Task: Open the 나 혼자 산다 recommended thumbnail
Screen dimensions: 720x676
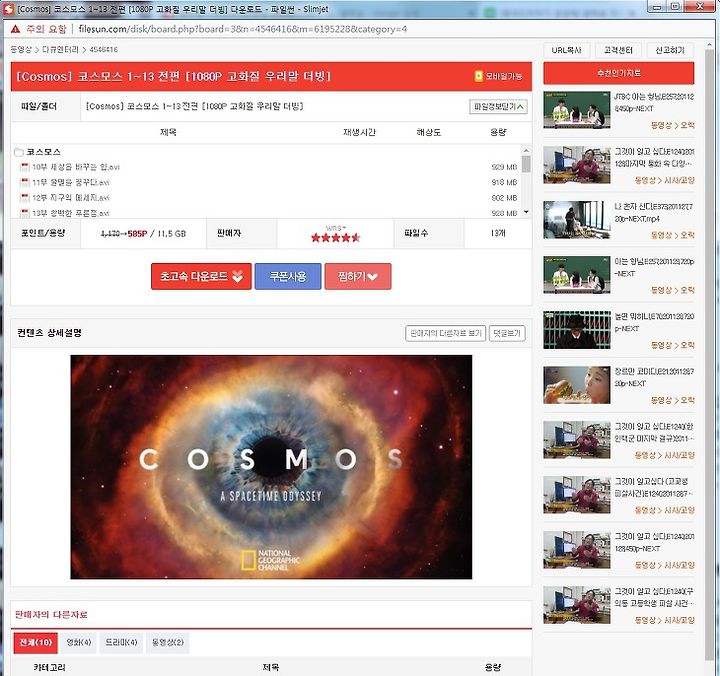Action: pyautogui.click(x=577, y=220)
